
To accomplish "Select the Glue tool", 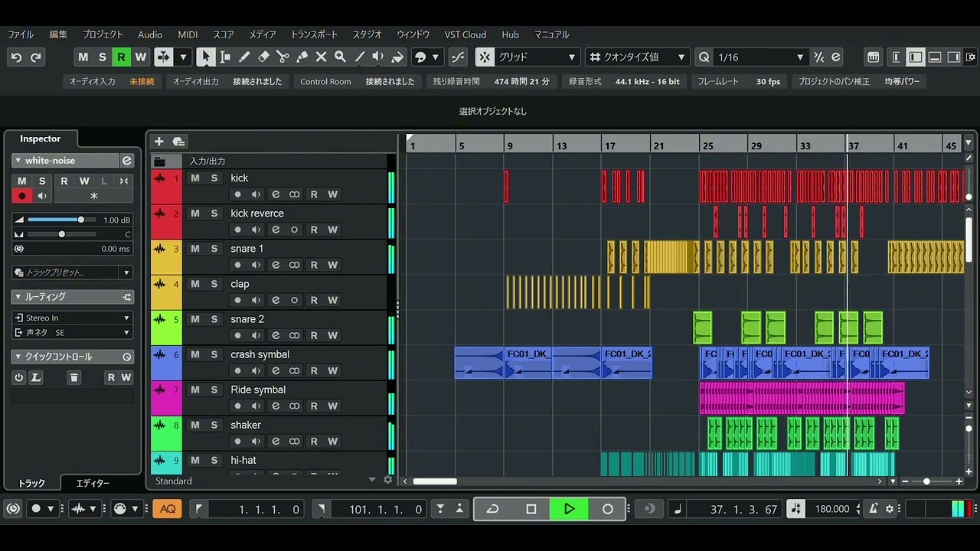I will pyautogui.click(x=302, y=57).
